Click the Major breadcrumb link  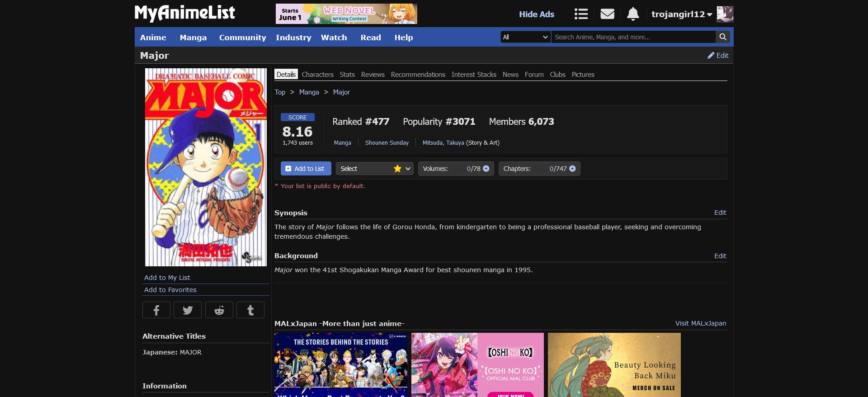pyautogui.click(x=341, y=92)
